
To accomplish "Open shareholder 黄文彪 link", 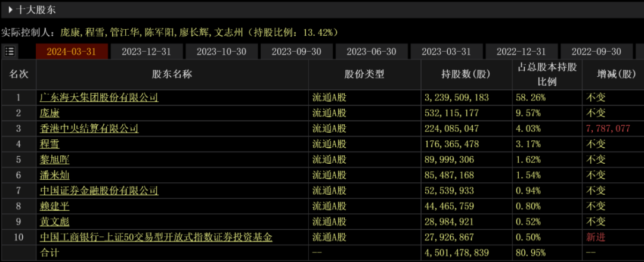I will click(x=55, y=222).
